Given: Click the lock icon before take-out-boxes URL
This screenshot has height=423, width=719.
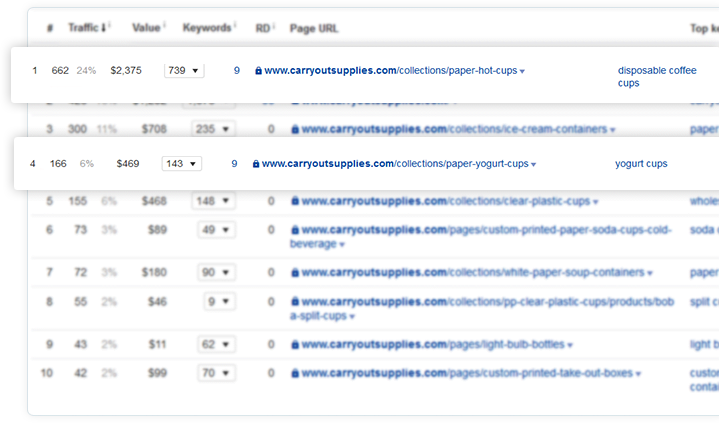Looking at the screenshot, I should point(295,373).
